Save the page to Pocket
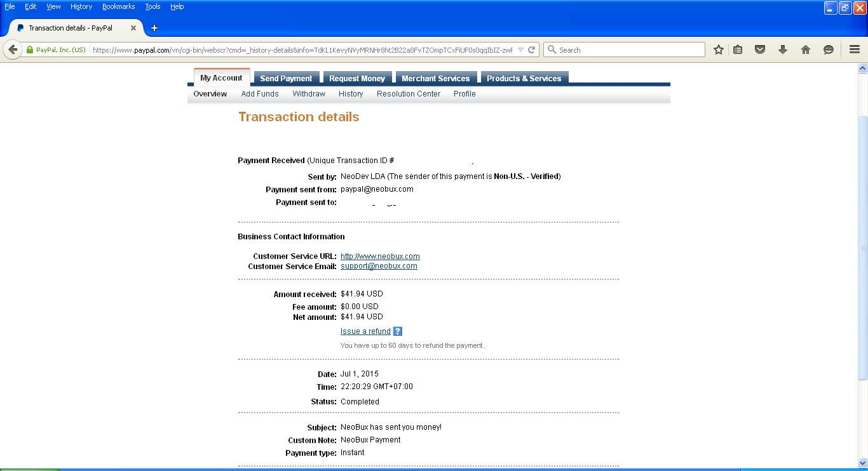 coord(760,50)
